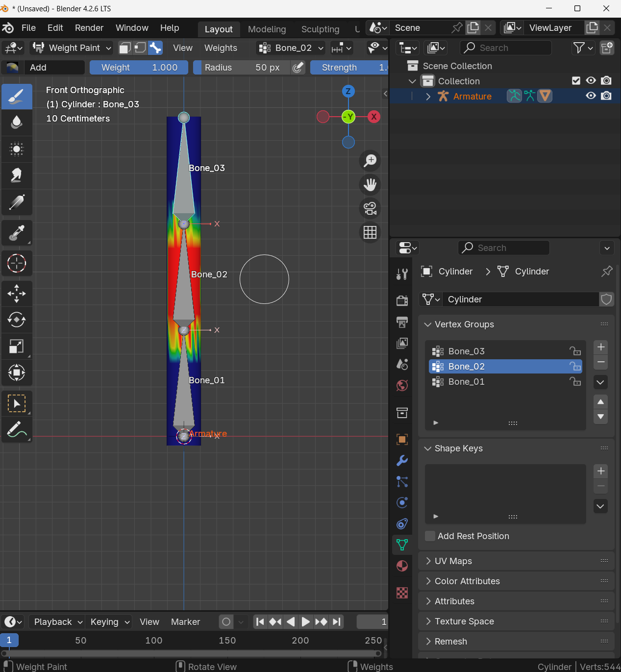This screenshot has height=672, width=621.
Task: Activate the Annotate pencil tool
Action: point(17,430)
